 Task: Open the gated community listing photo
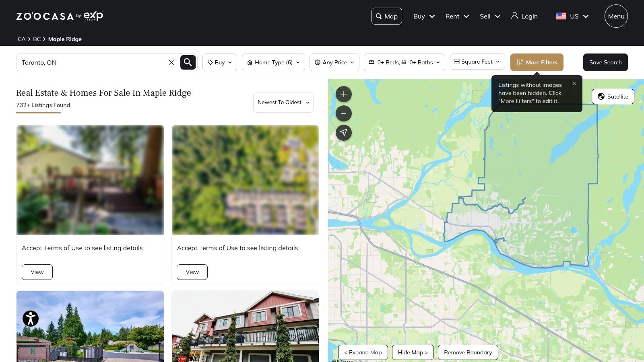pos(90,326)
